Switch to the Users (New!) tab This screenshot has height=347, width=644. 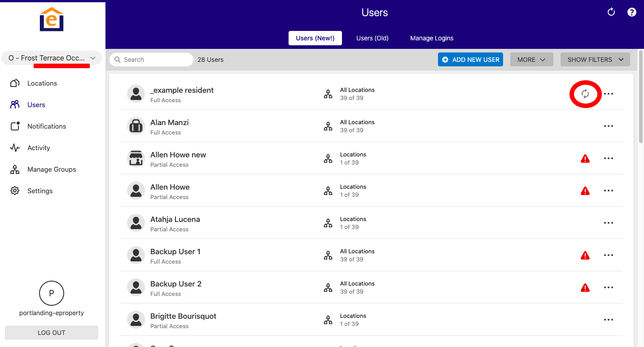tap(315, 38)
